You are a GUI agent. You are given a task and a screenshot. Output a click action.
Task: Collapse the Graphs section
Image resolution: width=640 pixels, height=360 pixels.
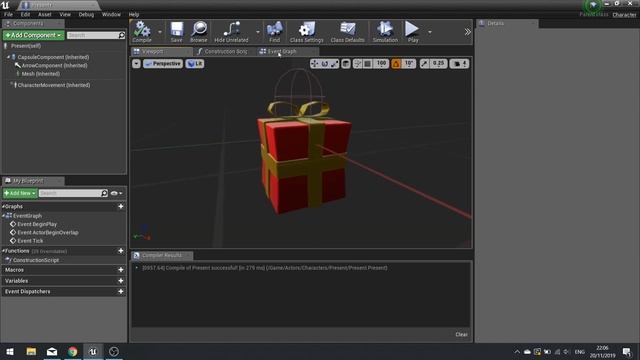(4, 207)
